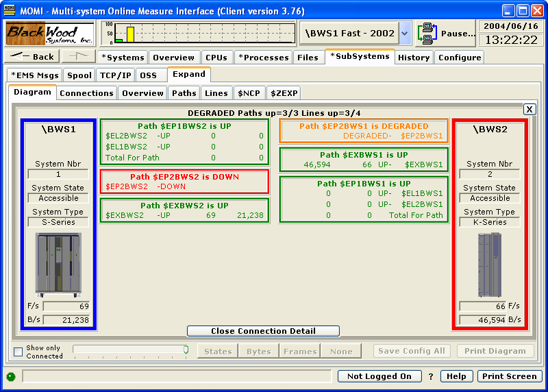
Task: Click the connected computers Pause icon
Action: tap(427, 34)
